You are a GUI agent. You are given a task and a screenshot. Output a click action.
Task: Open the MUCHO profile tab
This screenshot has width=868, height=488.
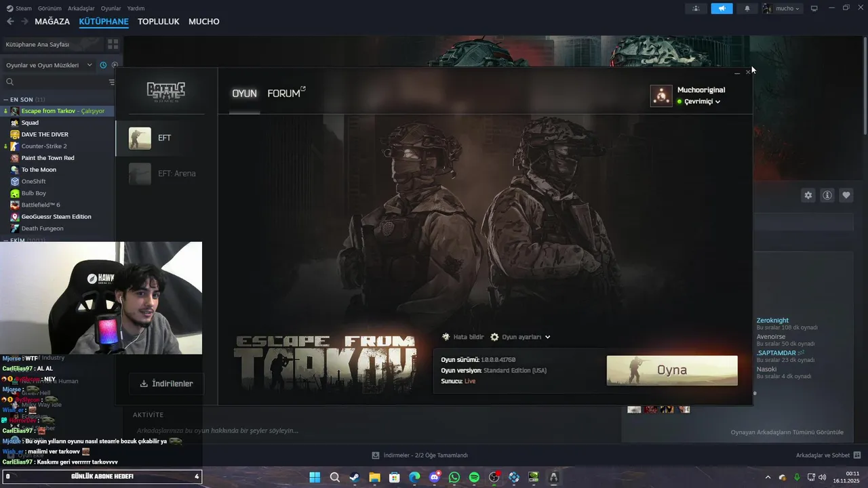pos(204,22)
